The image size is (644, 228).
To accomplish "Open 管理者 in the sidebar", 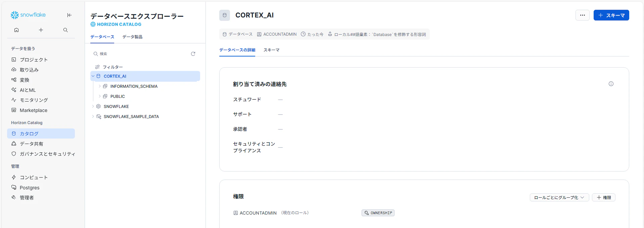I will point(41,197).
